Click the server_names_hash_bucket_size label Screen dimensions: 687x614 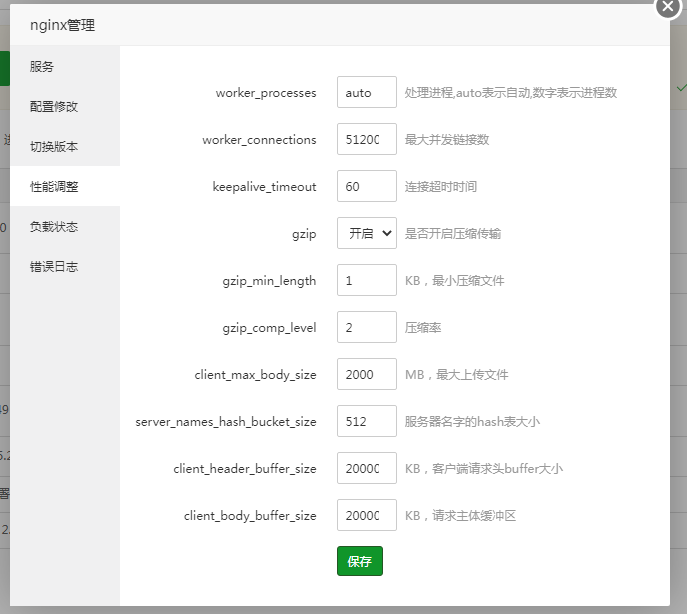(226, 422)
